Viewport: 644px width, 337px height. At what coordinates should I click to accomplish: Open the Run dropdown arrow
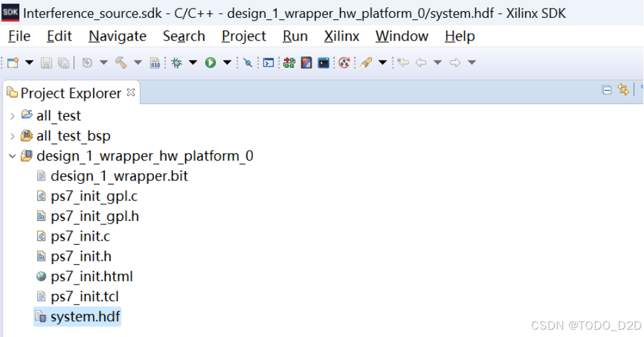click(226, 63)
